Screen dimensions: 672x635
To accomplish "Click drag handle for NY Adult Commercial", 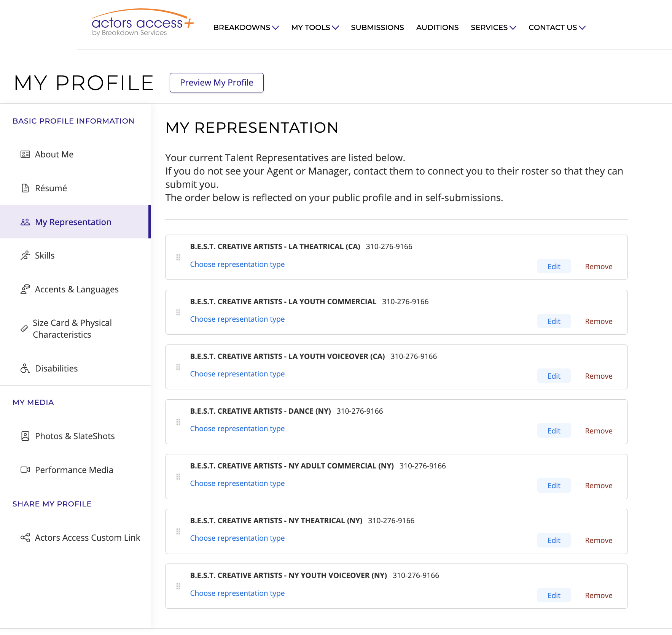I will pyautogui.click(x=178, y=477).
